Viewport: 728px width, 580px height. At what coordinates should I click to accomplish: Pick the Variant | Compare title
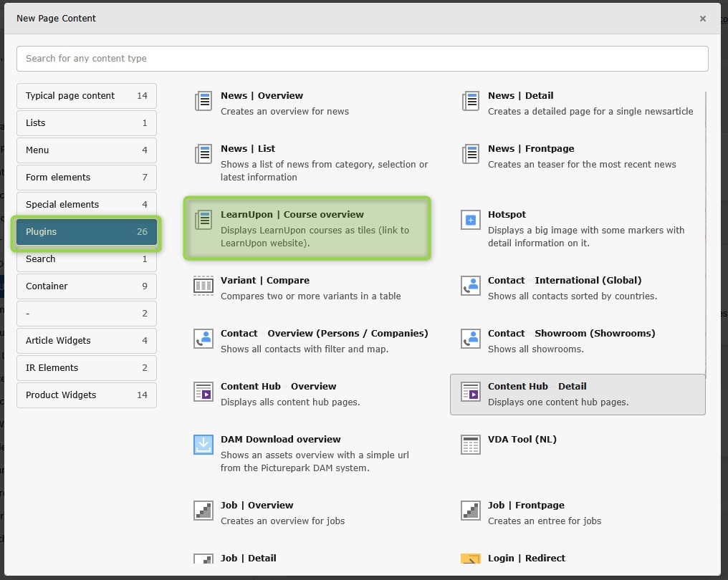[x=265, y=280]
